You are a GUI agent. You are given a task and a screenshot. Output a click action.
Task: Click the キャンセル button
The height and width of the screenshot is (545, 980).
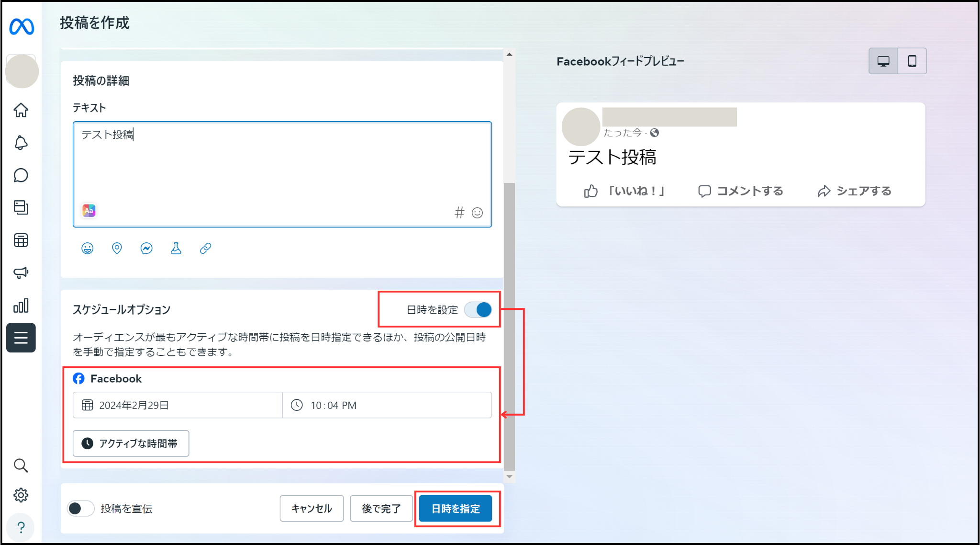312,509
